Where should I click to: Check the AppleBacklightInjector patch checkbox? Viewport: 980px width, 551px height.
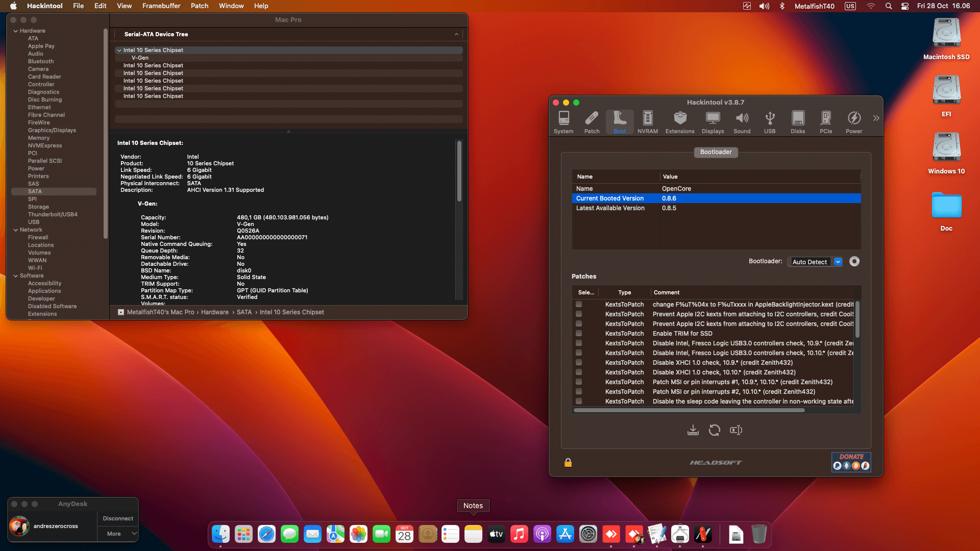(579, 304)
